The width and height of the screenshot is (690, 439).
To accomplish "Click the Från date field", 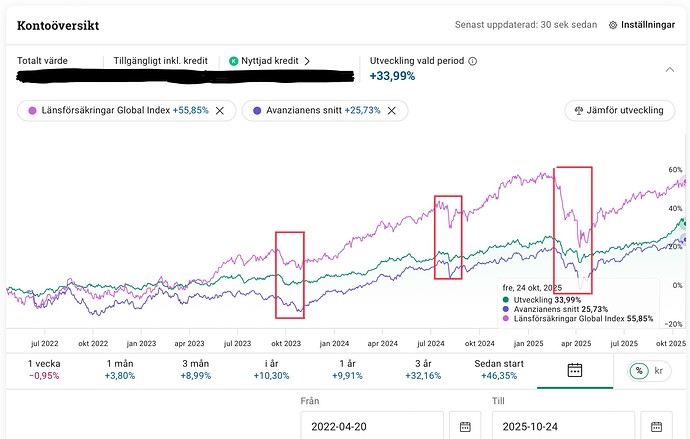I will (370, 427).
